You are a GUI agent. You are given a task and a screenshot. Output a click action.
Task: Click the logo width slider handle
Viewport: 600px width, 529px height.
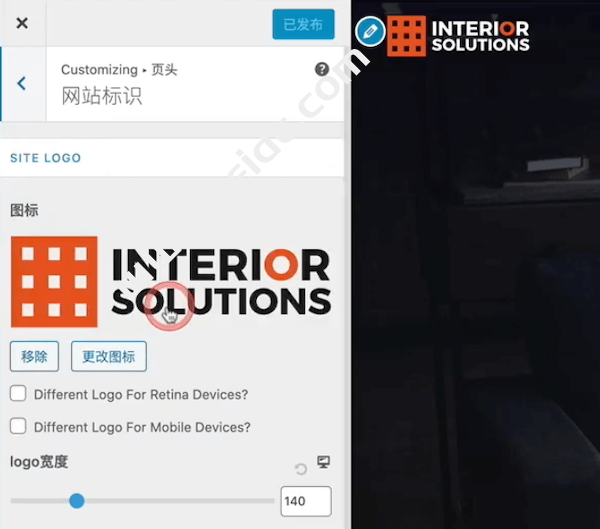point(77,501)
